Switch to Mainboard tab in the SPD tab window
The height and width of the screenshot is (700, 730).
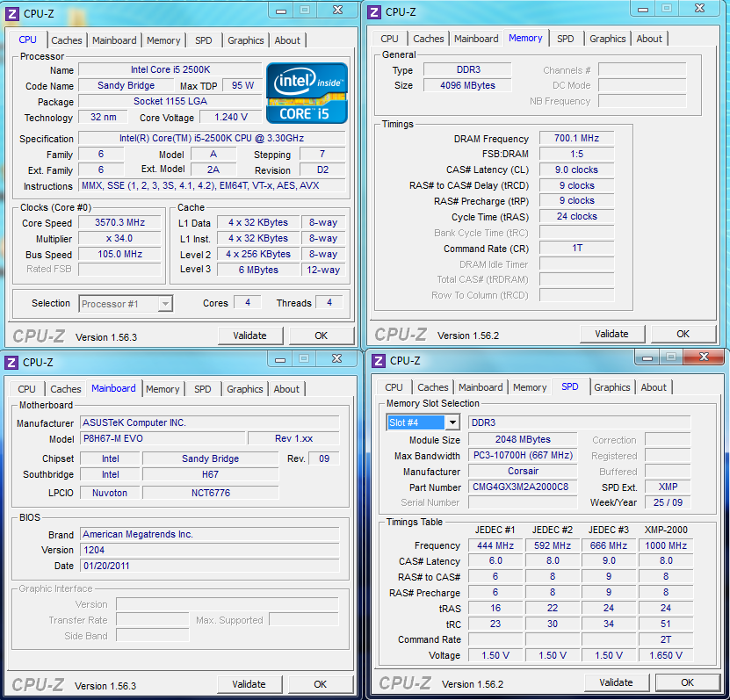click(x=481, y=387)
